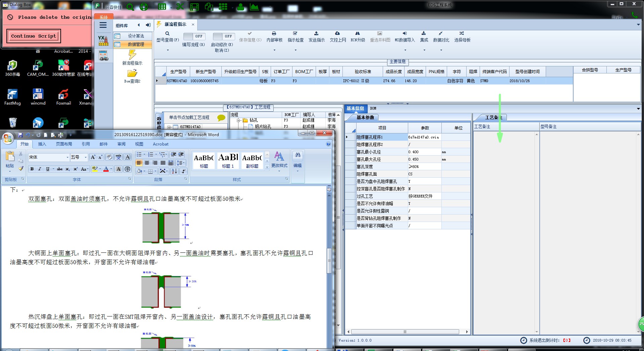Click the green area chart icon
The width and height of the screenshot is (644, 351).
coord(254,7)
